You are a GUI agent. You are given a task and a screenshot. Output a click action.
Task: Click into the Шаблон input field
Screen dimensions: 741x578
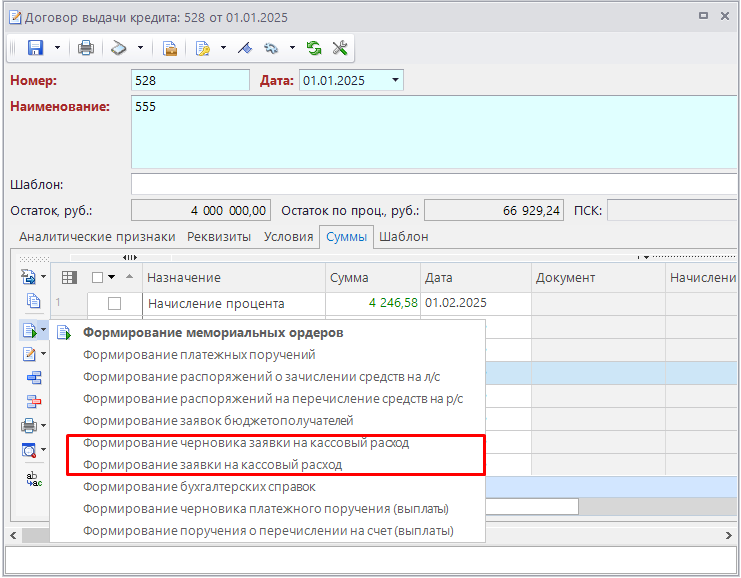[435, 184]
